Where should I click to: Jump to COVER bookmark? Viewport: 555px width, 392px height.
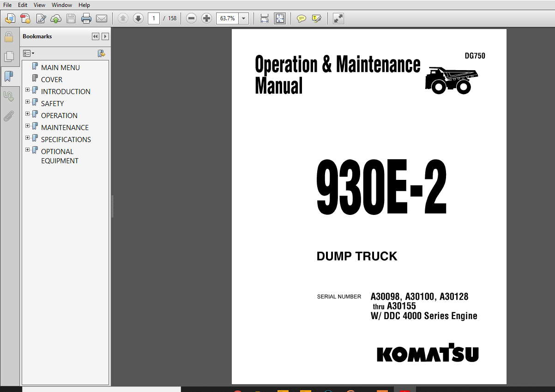[x=52, y=79]
